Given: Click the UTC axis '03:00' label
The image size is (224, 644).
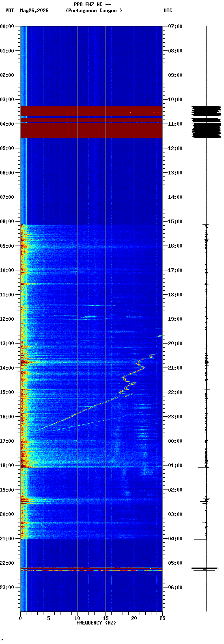Looking at the screenshot, I should point(175,514).
